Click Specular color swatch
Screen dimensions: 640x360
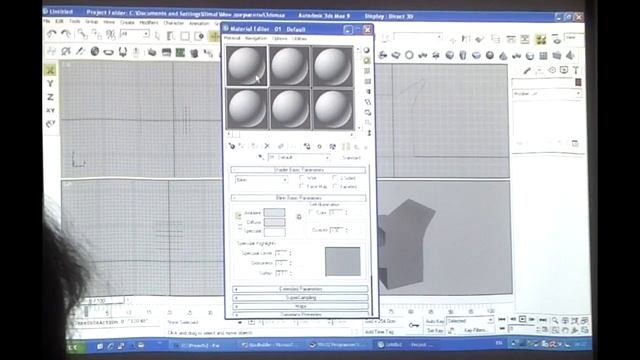(x=274, y=231)
